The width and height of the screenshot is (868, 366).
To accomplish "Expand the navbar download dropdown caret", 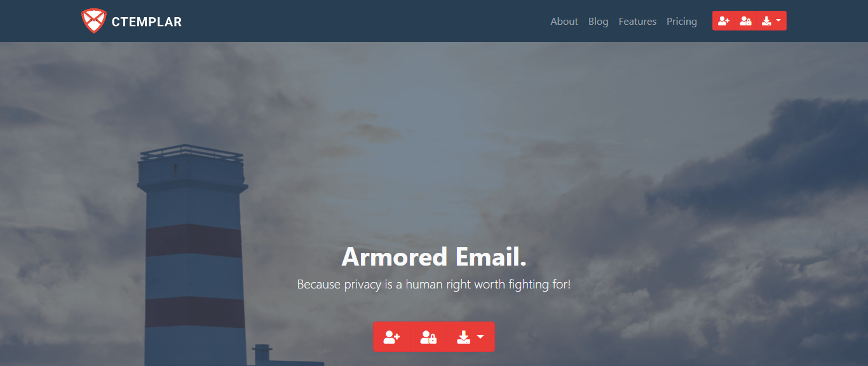I will click(778, 20).
